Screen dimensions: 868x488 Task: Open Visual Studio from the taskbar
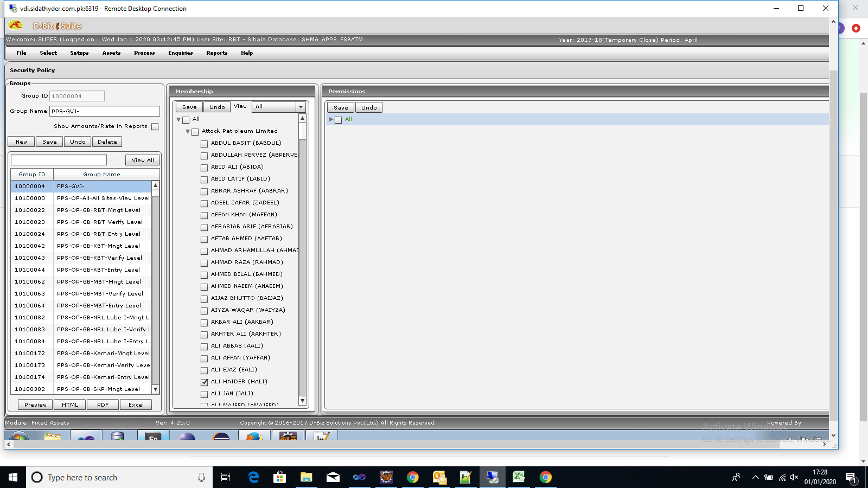(360, 477)
